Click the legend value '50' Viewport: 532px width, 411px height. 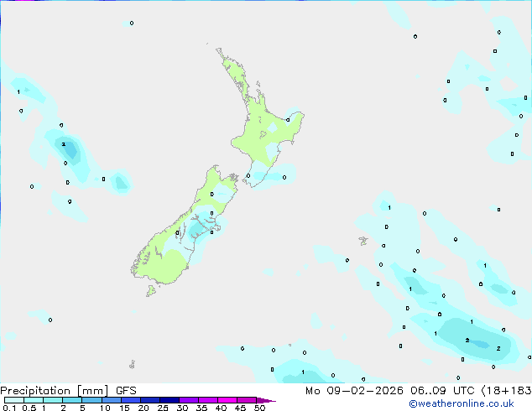point(260,408)
